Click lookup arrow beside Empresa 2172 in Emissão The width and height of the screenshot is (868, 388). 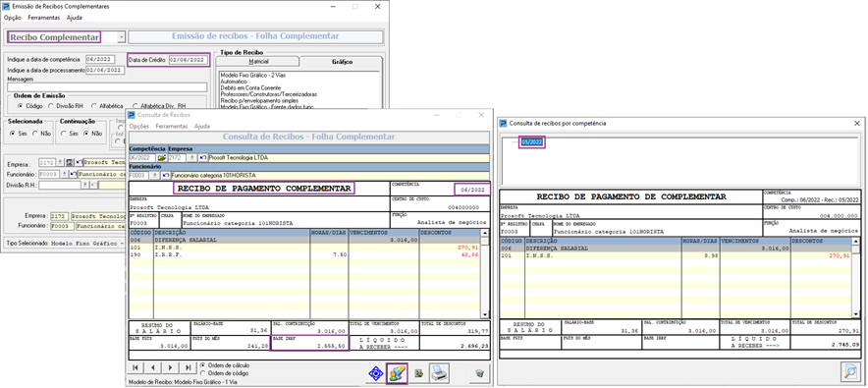coord(60,163)
